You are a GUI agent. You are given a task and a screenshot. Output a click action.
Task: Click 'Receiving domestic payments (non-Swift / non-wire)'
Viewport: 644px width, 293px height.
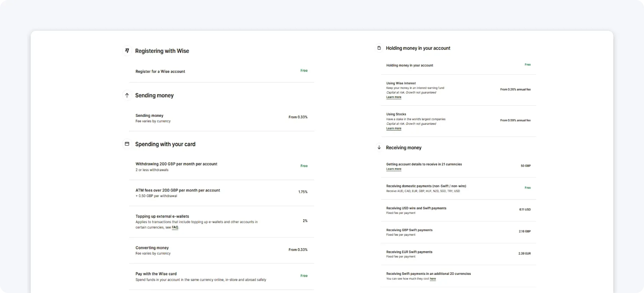coord(426,186)
